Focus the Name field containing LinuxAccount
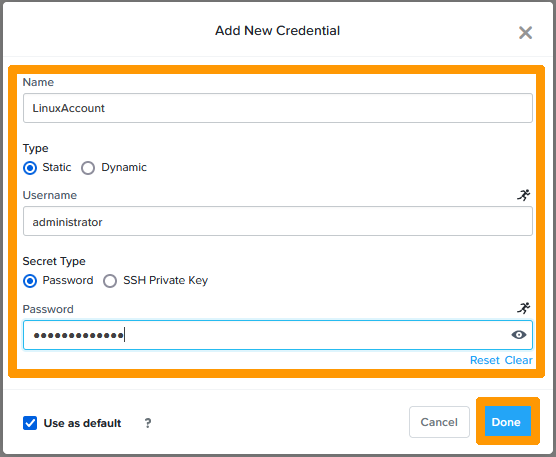556x457 pixels. tap(278, 108)
